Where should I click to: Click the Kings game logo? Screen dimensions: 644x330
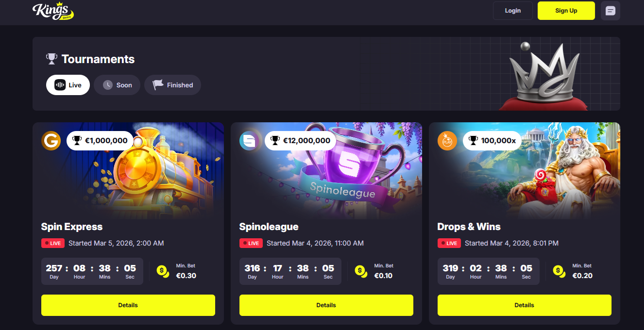pos(53,11)
